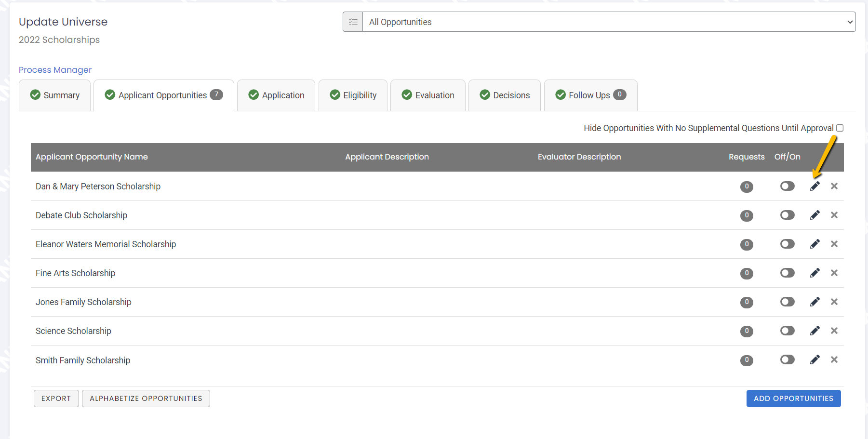Open Smith Family Scholarship requests badge

[x=747, y=360]
